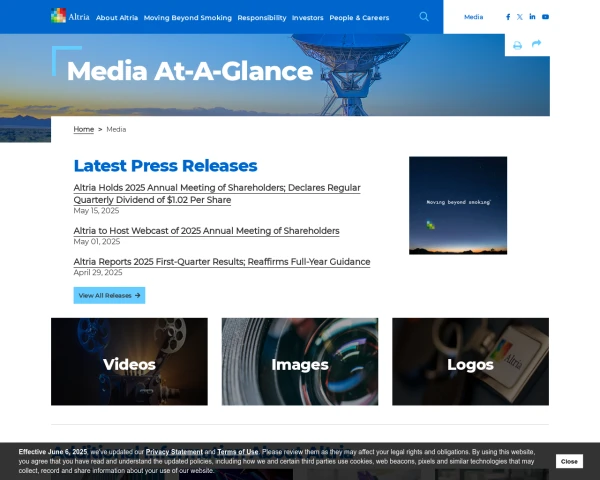600x480 pixels.
Task: Follow the Home breadcrumb link
Action: tap(83, 129)
